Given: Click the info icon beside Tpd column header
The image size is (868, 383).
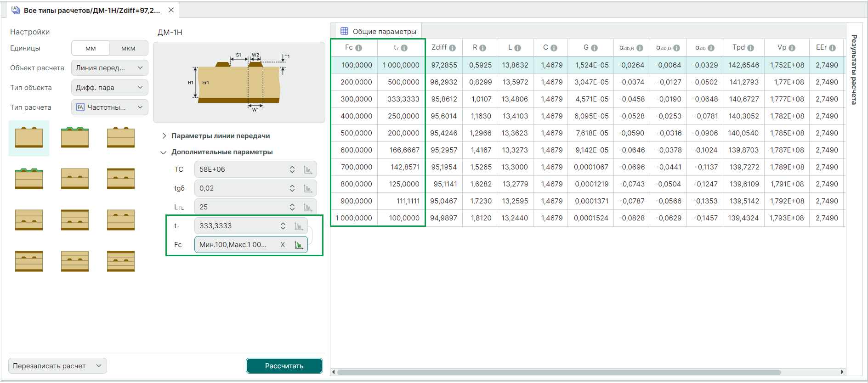Looking at the screenshot, I should pyautogui.click(x=750, y=48).
